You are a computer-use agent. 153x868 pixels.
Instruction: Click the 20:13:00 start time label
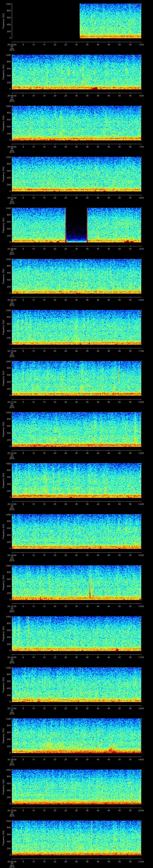(x=12, y=504)
